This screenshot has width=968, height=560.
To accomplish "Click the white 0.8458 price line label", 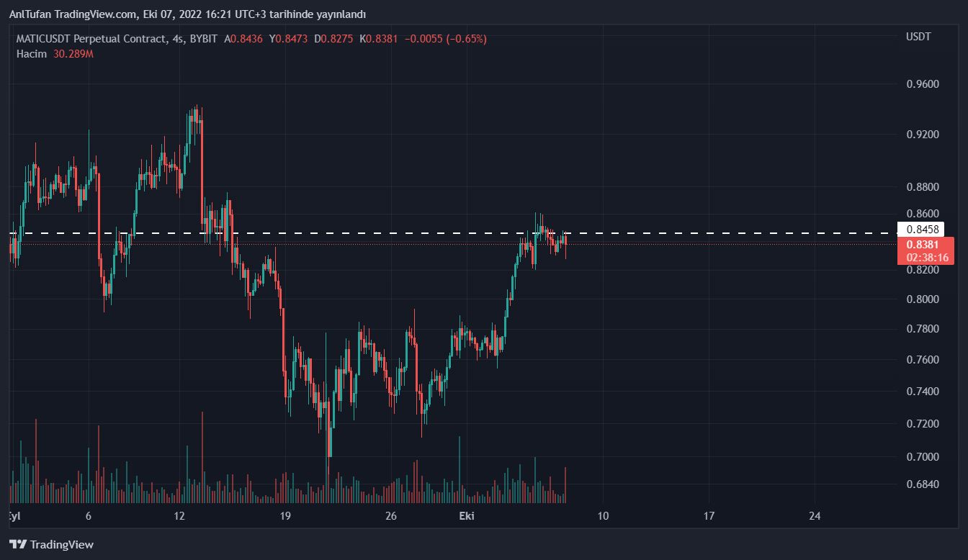I will click(x=922, y=230).
